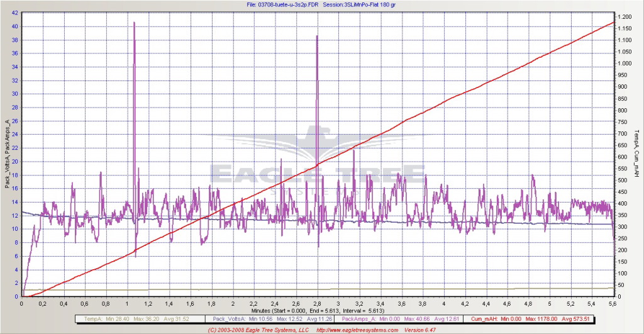Click the 5,6 tick on the minutes axis
The image size is (644, 334).
pyautogui.click(x=612, y=304)
